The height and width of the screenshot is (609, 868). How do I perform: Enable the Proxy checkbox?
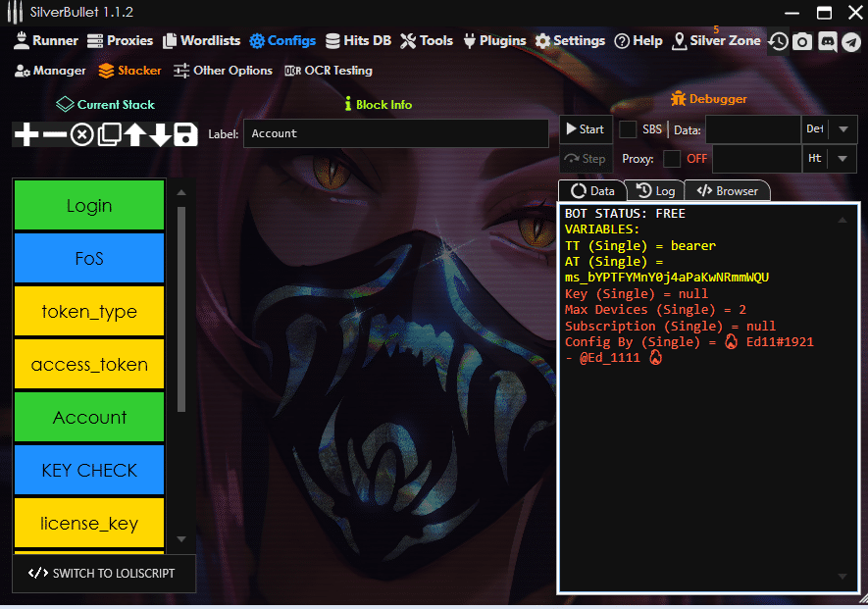[x=672, y=159]
